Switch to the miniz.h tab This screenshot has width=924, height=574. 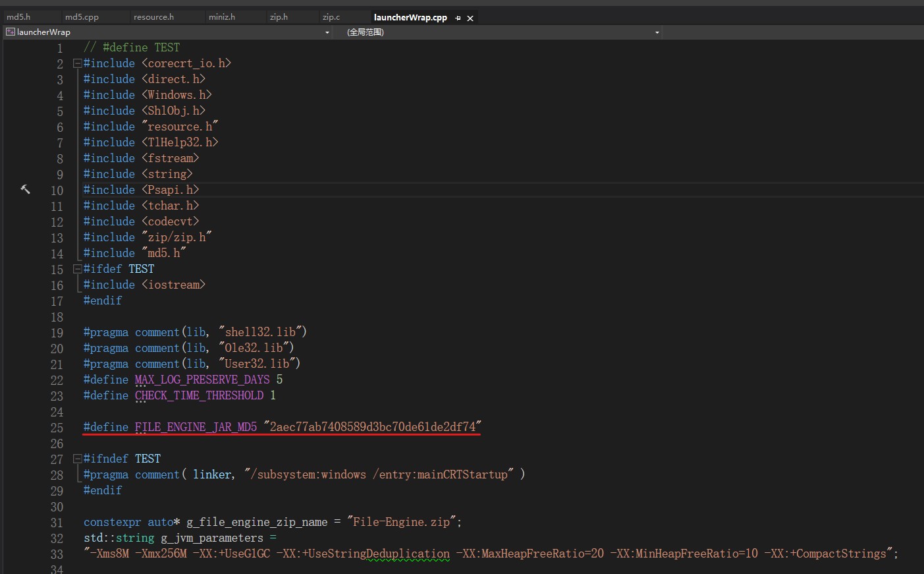pos(222,17)
